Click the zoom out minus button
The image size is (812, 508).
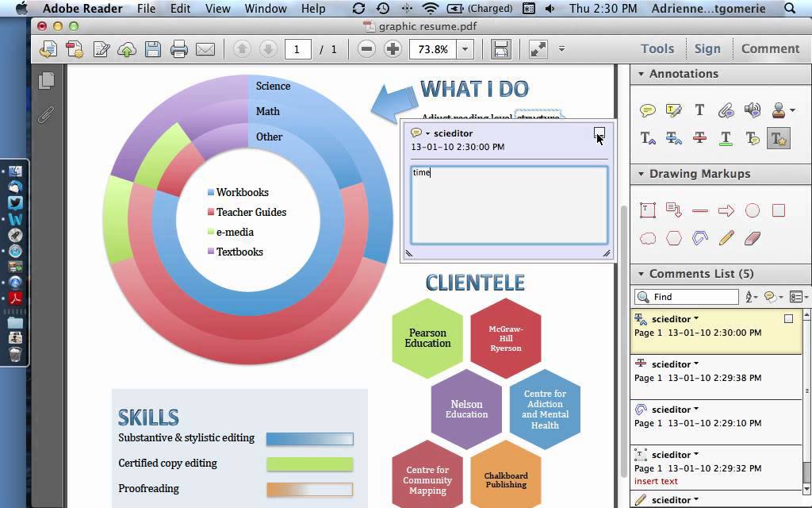pos(366,49)
